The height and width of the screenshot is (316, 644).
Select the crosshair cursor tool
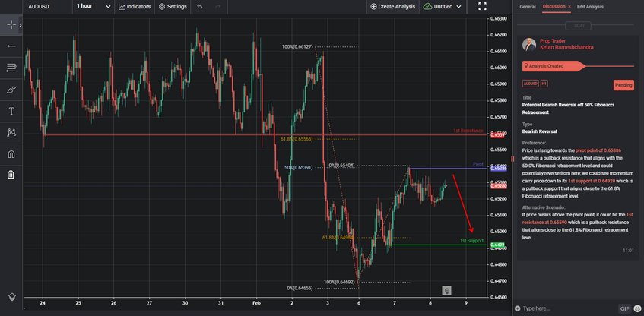point(11,25)
